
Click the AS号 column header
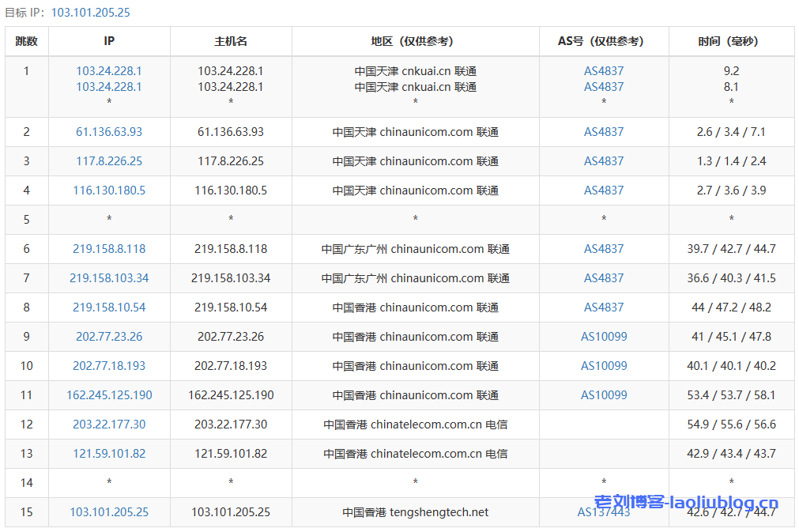click(x=603, y=41)
